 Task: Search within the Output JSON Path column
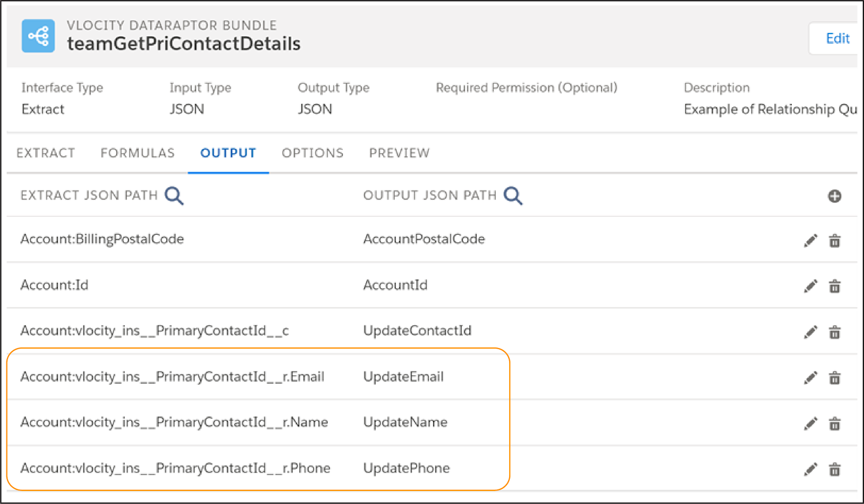point(513,196)
